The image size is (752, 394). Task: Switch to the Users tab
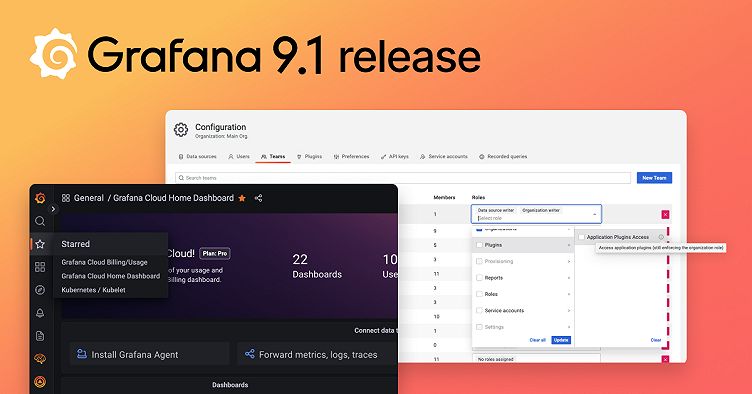[239, 157]
